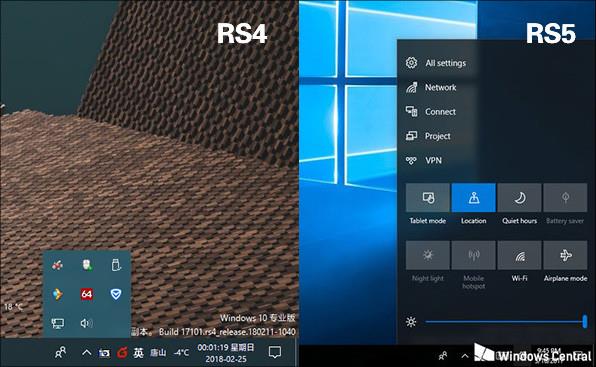596x367 pixels.
Task: Collapse hidden icons chevron on the RS4 taskbar
Action: [87, 353]
